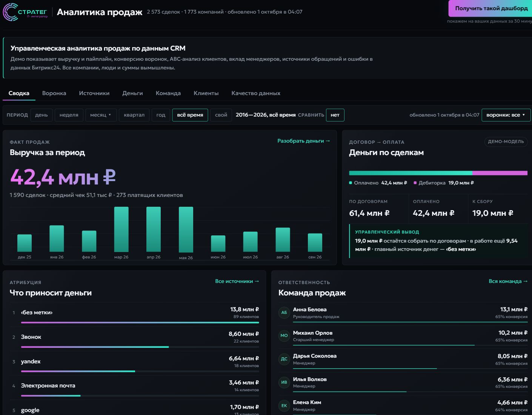
Task: Switch to the Воронка tab
Action: coord(54,93)
